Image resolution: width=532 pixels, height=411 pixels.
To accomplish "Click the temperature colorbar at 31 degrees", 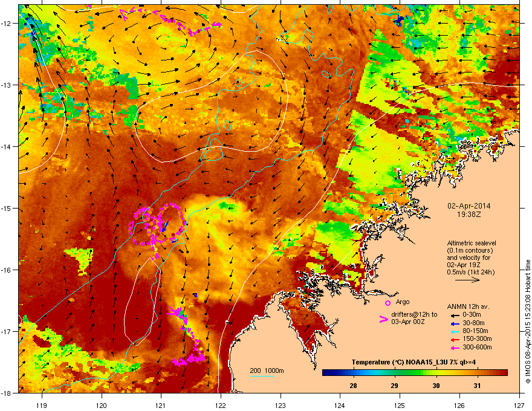I will coord(478,373).
